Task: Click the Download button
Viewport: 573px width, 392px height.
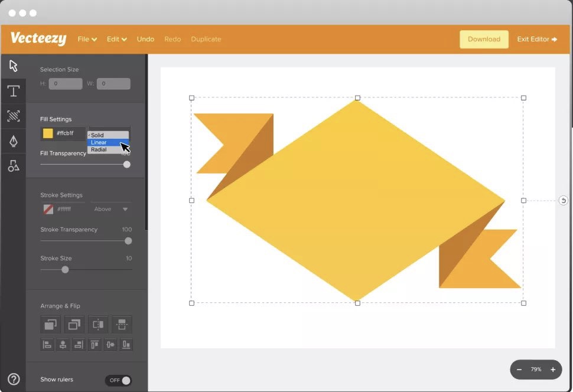Action: [x=484, y=39]
